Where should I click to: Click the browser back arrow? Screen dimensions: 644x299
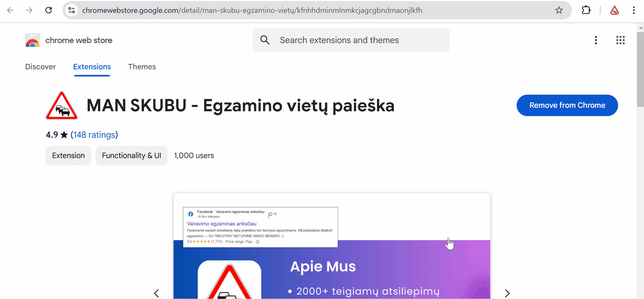point(10,10)
